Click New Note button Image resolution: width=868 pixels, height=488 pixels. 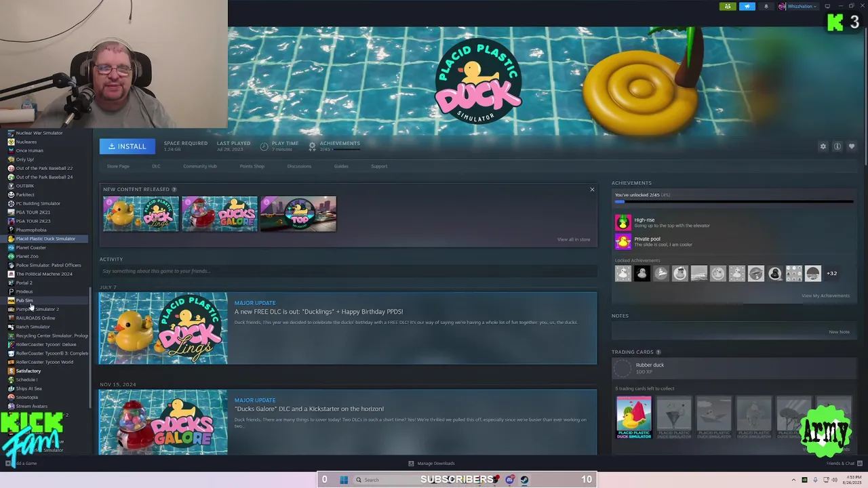coord(839,332)
